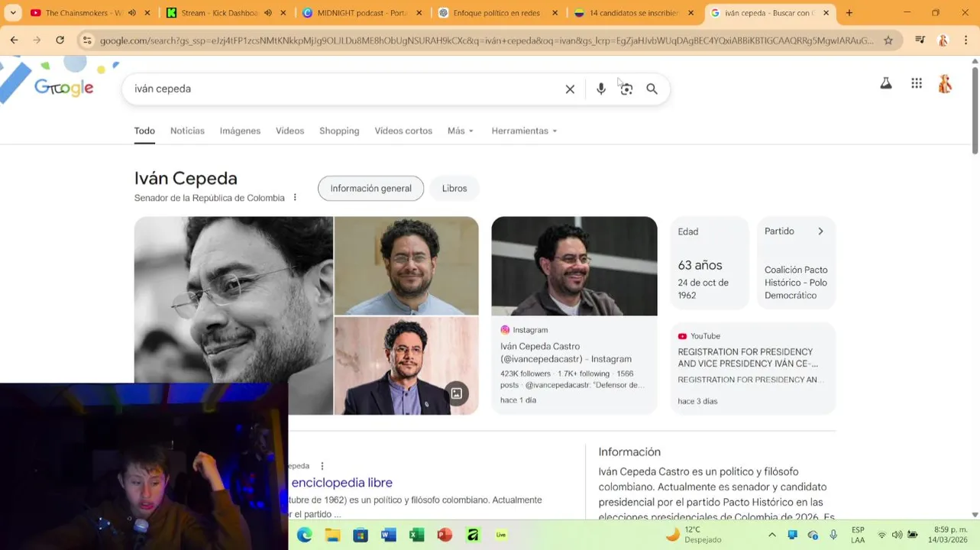
Task: Select the Shopping tab
Action: pyautogui.click(x=339, y=131)
